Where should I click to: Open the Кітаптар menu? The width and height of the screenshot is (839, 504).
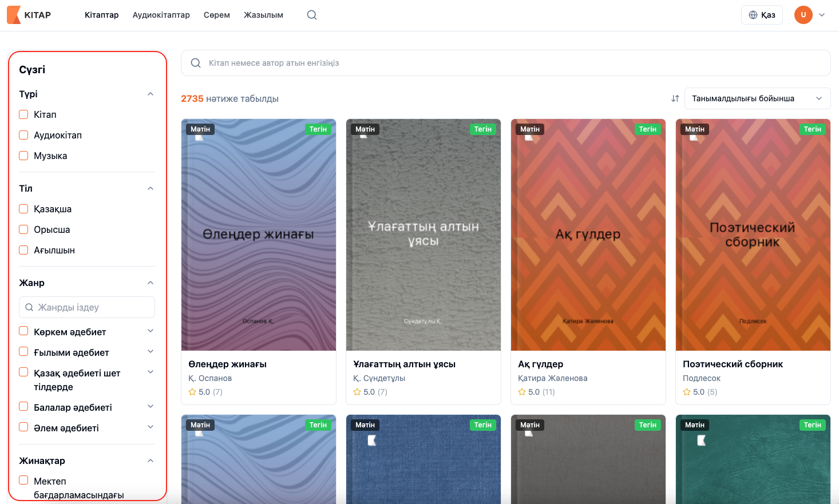tap(102, 15)
